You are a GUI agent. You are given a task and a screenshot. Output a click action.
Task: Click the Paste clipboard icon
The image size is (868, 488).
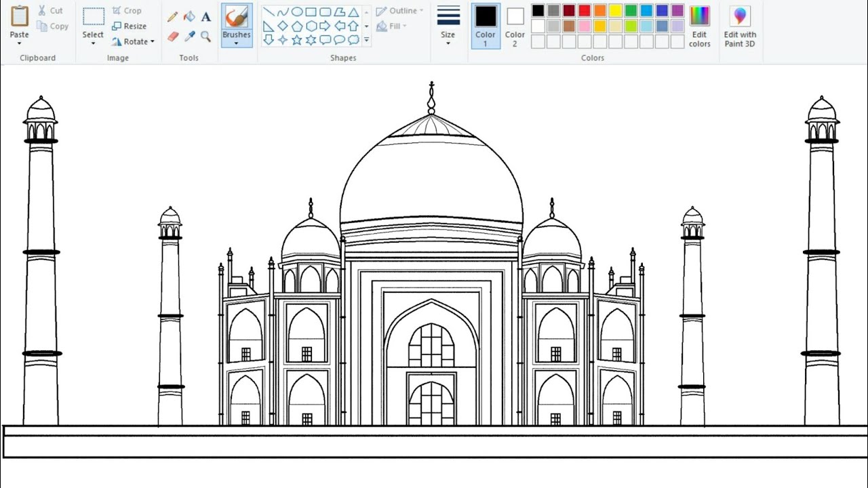click(20, 16)
